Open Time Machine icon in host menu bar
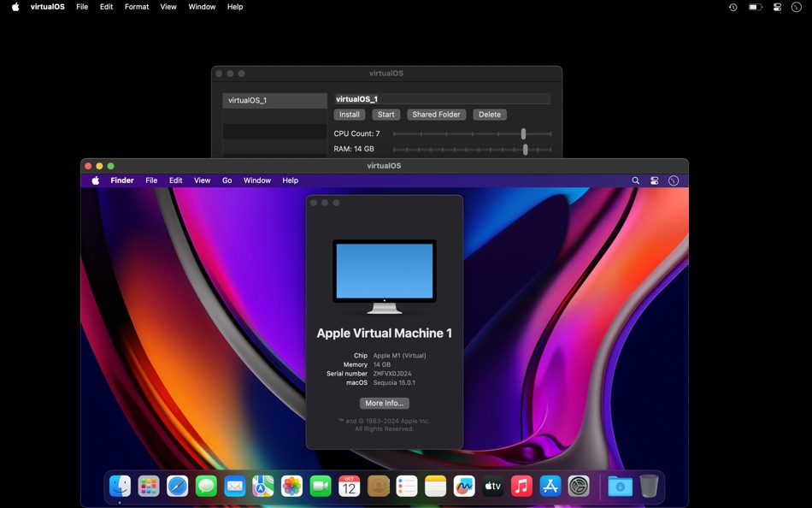The image size is (812, 508). point(733,7)
